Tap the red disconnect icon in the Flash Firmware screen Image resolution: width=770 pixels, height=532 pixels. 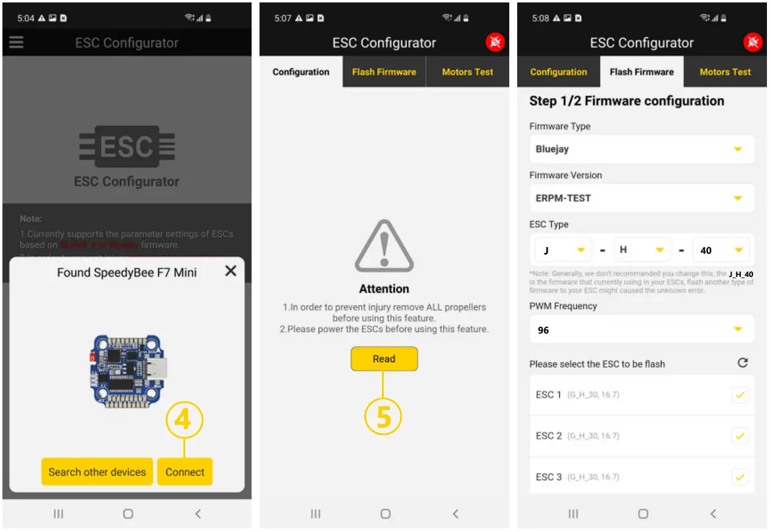(x=753, y=43)
